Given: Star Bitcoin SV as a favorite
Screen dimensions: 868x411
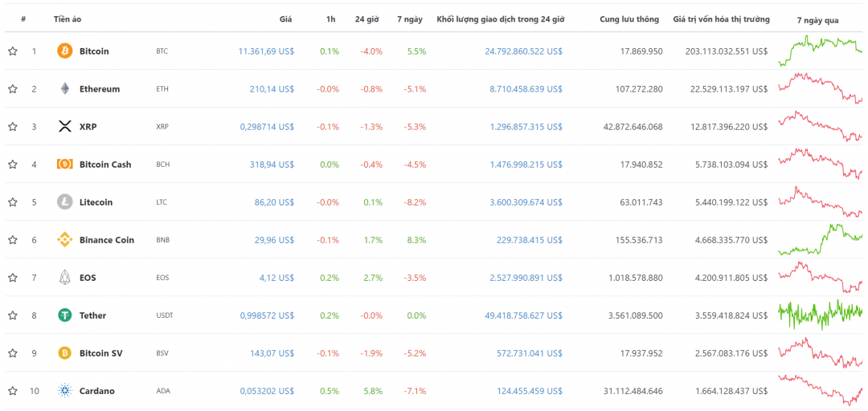Looking at the screenshot, I should coord(13,353).
